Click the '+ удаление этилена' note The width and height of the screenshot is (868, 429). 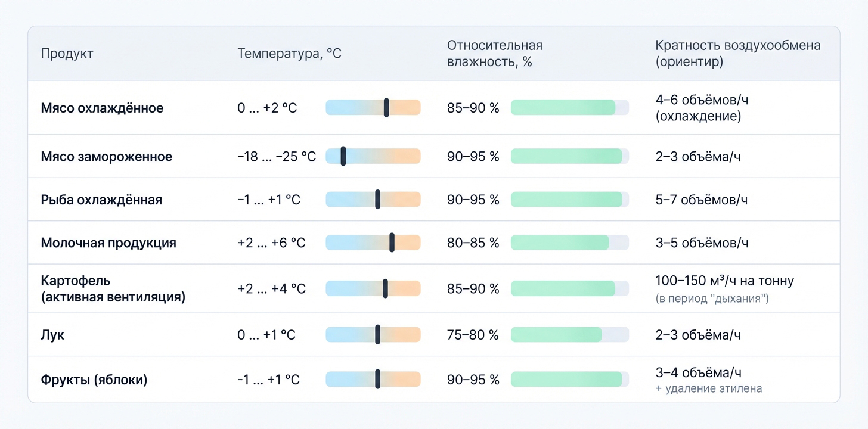pyautogui.click(x=708, y=389)
